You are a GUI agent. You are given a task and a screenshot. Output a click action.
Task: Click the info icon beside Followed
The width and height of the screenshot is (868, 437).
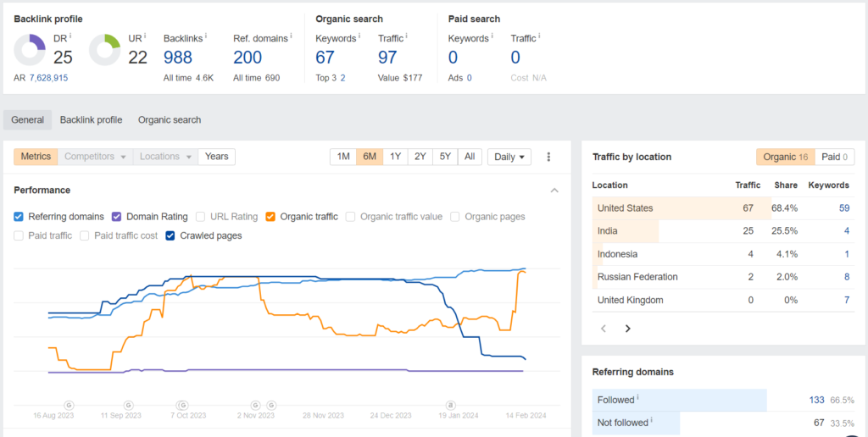coord(637,397)
